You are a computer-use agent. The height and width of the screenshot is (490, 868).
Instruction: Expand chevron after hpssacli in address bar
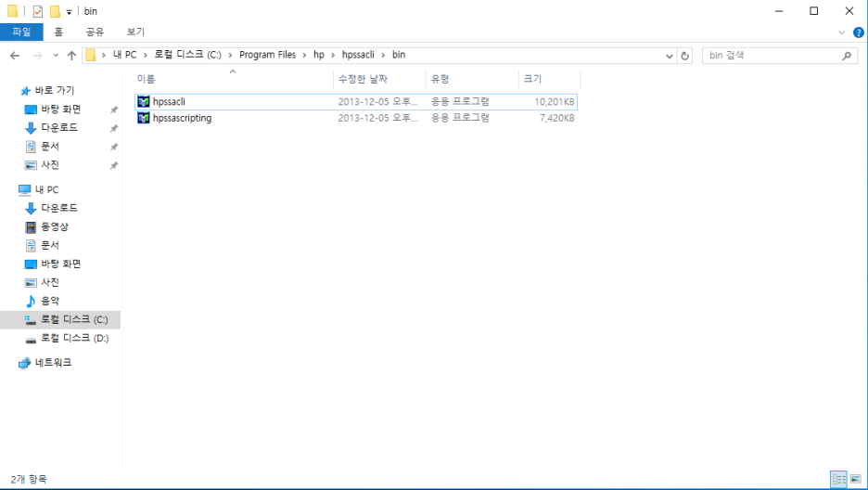(383, 55)
